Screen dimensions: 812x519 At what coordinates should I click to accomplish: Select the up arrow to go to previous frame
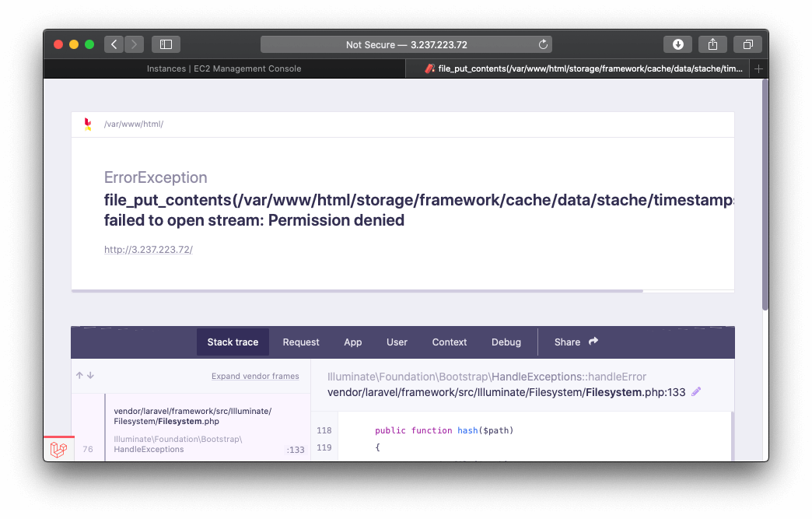[79, 375]
